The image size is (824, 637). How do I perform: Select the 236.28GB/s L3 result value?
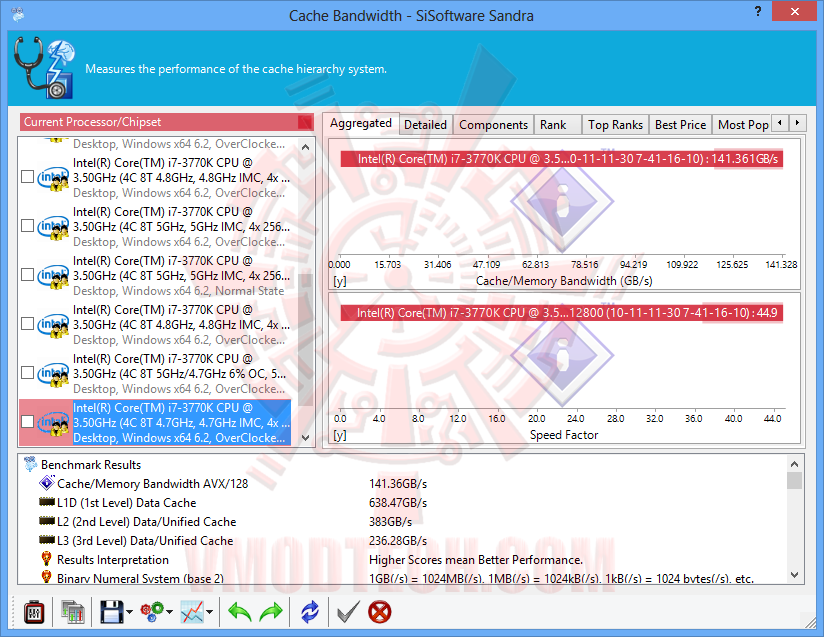[x=398, y=541]
